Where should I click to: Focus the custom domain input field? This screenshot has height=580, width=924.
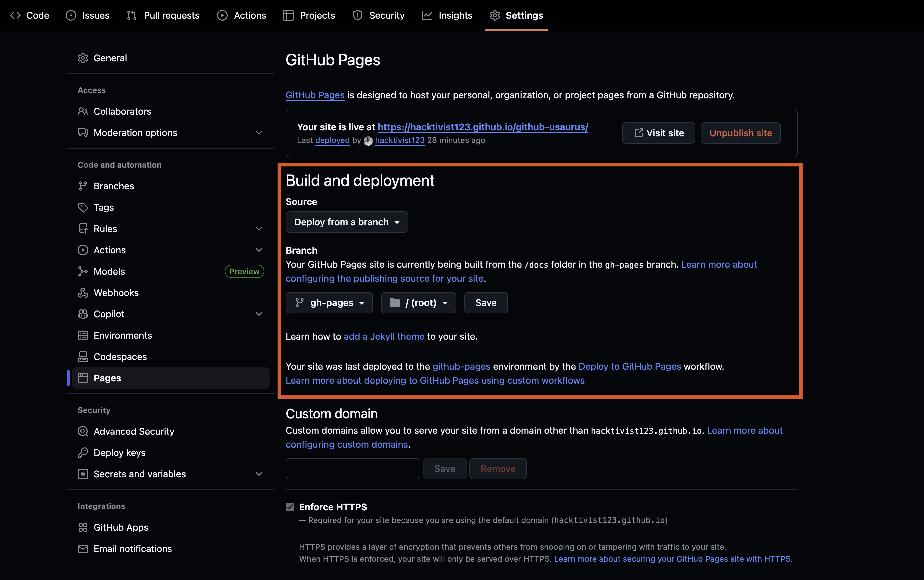[x=353, y=469]
